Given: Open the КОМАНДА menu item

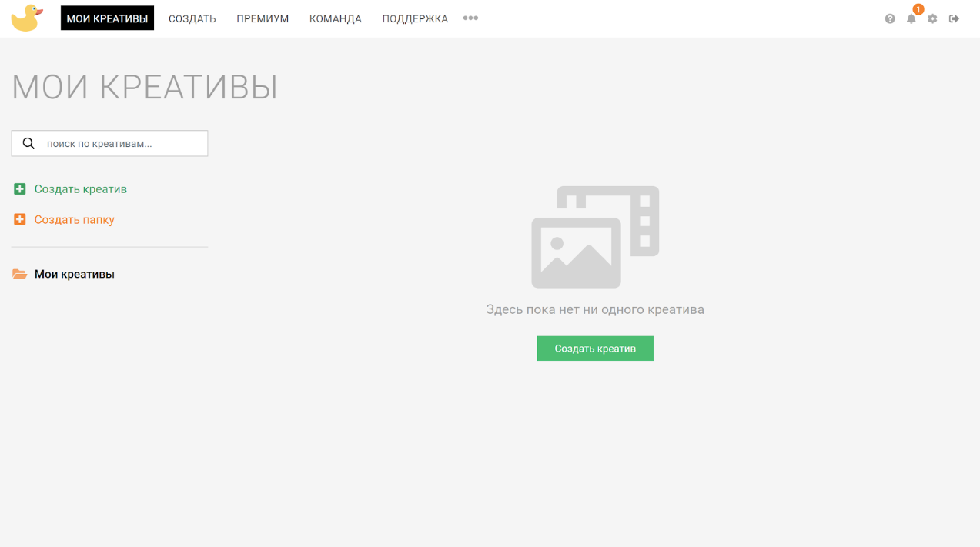Looking at the screenshot, I should [x=336, y=18].
